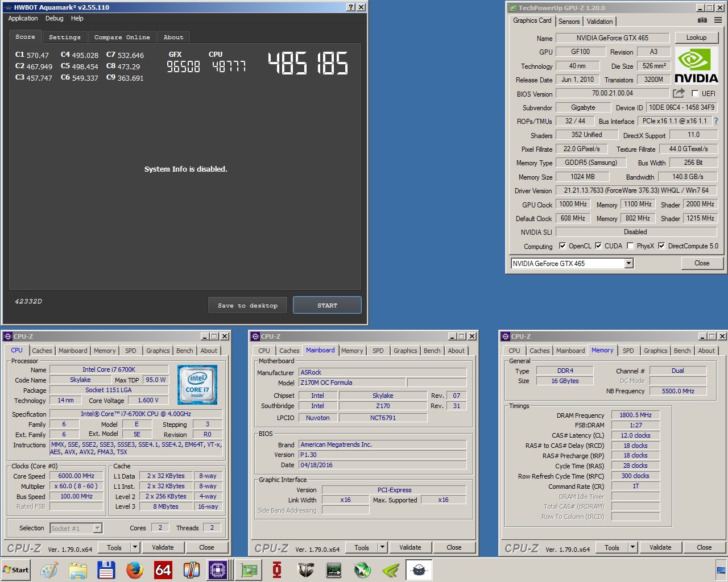Open the Debug menu in Aquamark
This screenshot has width=728, height=582.
point(55,18)
